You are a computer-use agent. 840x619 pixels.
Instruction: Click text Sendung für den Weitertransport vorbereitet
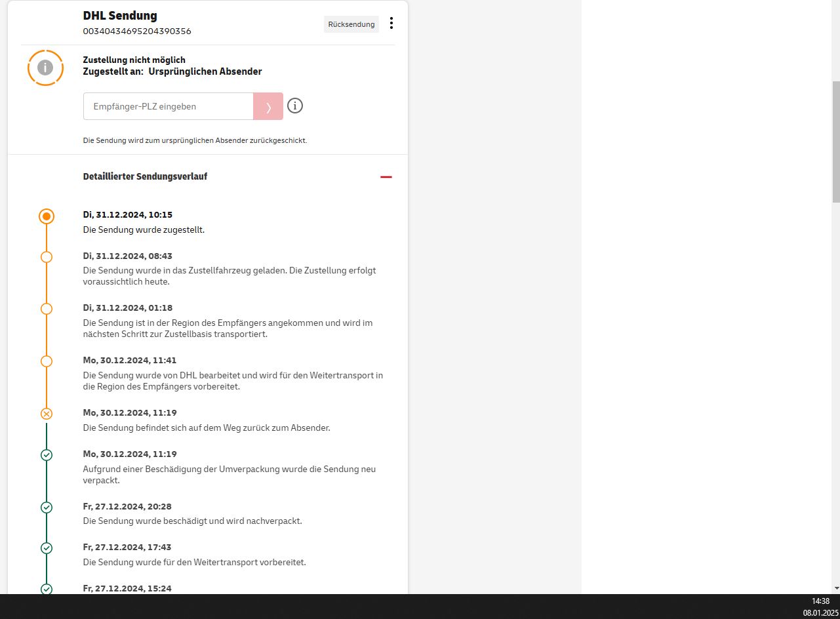click(x=195, y=562)
